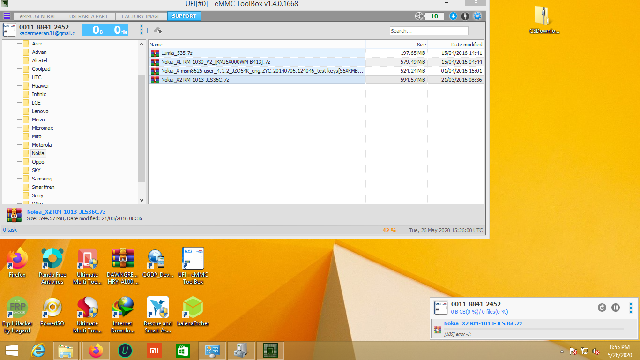640x360 pixels.
Task: Click the globe icon beside the 10 field
Action: 419,16
